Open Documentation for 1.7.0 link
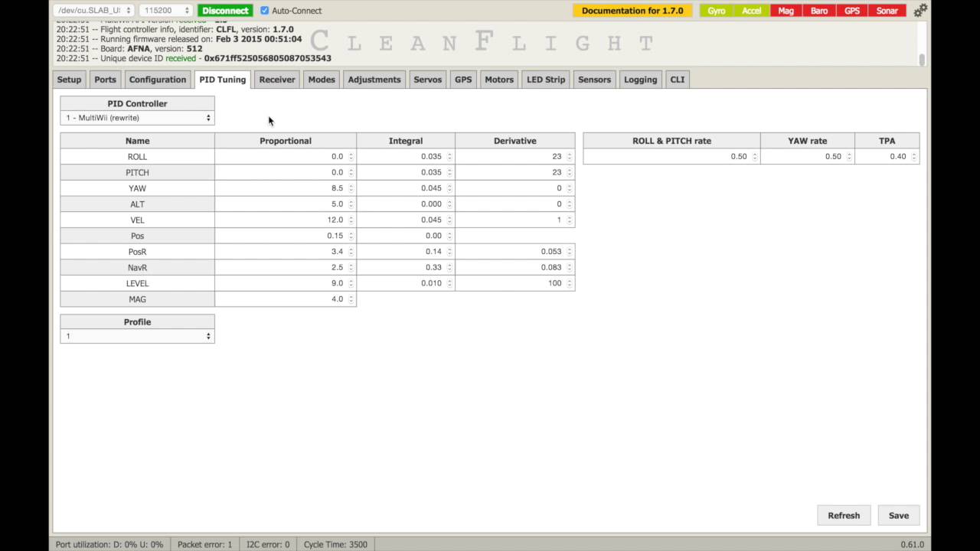980x551 pixels. (632, 11)
